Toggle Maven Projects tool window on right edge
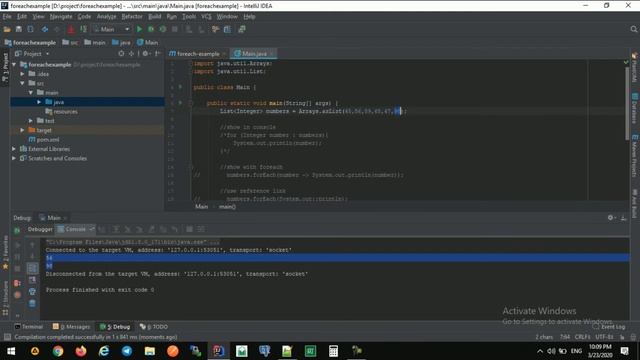The width and height of the screenshot is (640, 360). pos(635,156)
